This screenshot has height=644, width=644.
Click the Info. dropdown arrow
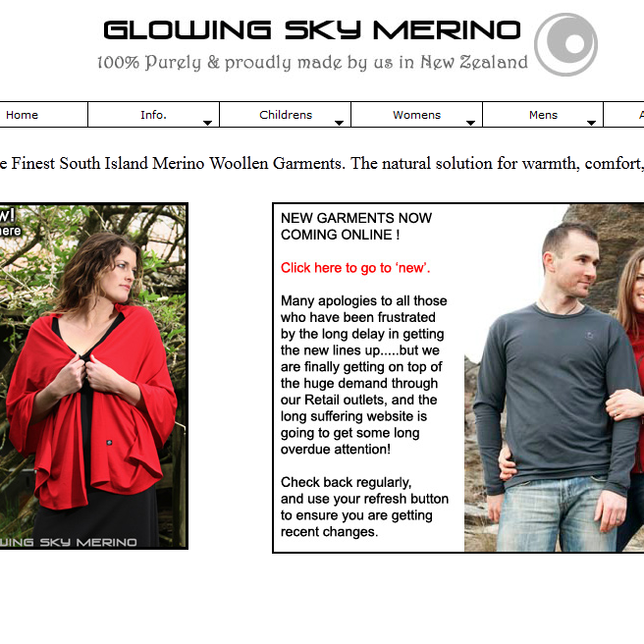coord(207,123)
